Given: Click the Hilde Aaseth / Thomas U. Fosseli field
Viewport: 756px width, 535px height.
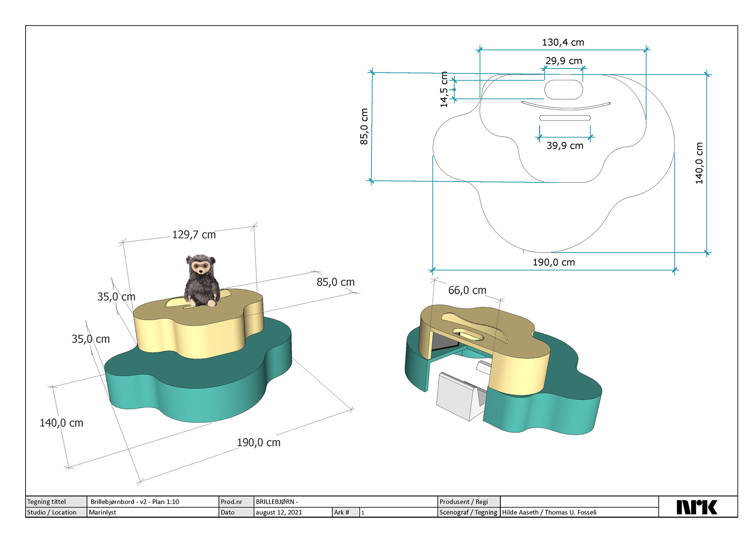Looking at the screenshot, I should click(x=549, y=512).
